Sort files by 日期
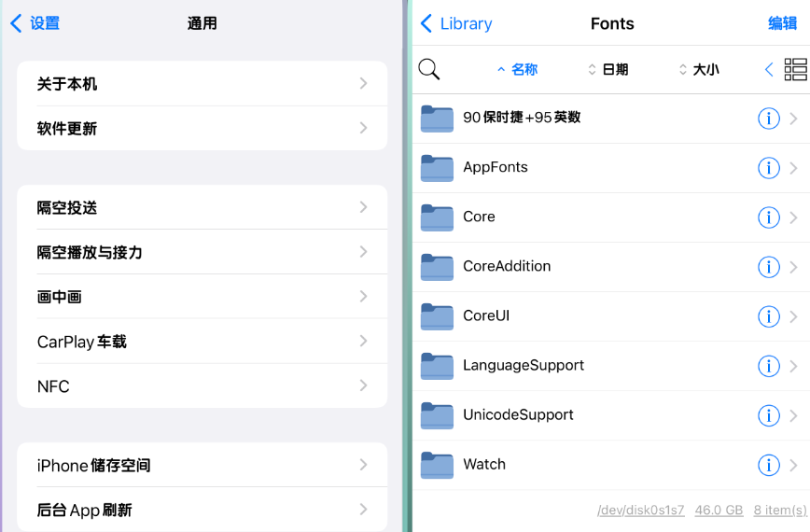810x532 pixels. pos(608,69)
